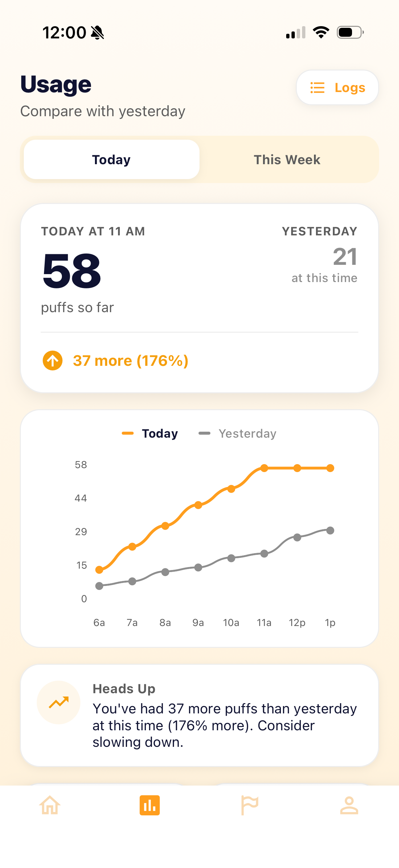This screenshot has width=399, height=868.
Task: Tap today's 6a orange data point
Action: point(99,570)
